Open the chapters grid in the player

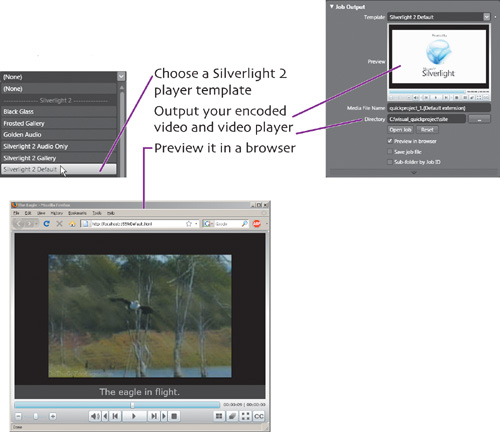coord(219,416)
